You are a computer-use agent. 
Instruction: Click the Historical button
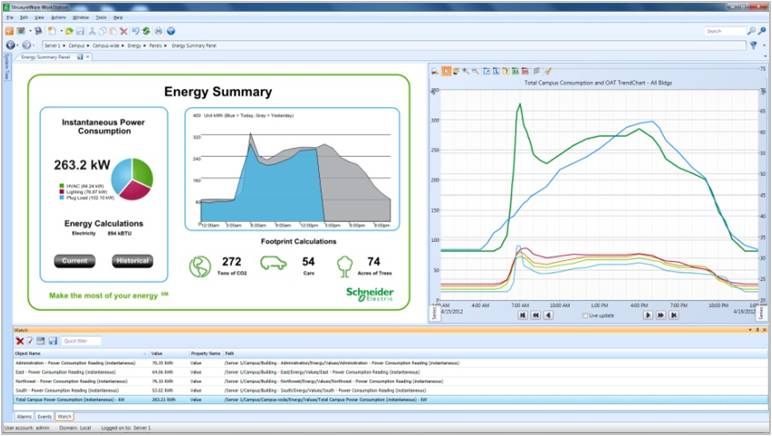tap(132, 261)
